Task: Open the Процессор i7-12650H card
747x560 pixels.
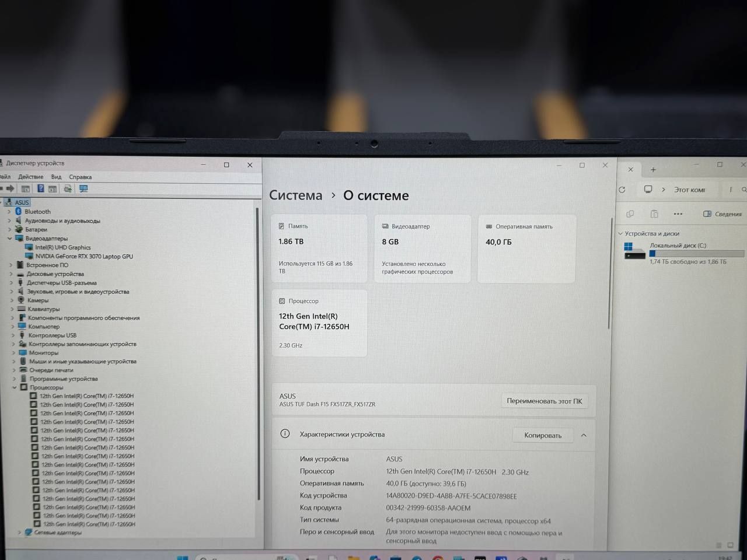Action: click(319, 323)
